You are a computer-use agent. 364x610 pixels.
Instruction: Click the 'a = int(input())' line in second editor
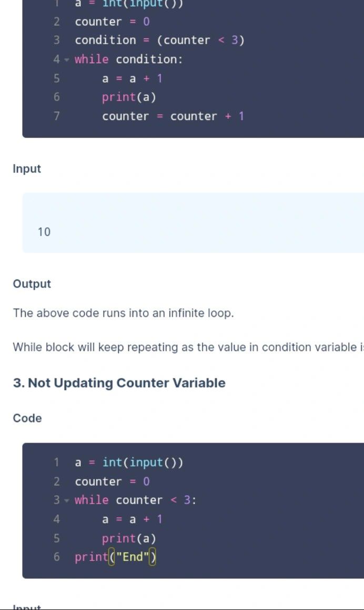[129, 463]
